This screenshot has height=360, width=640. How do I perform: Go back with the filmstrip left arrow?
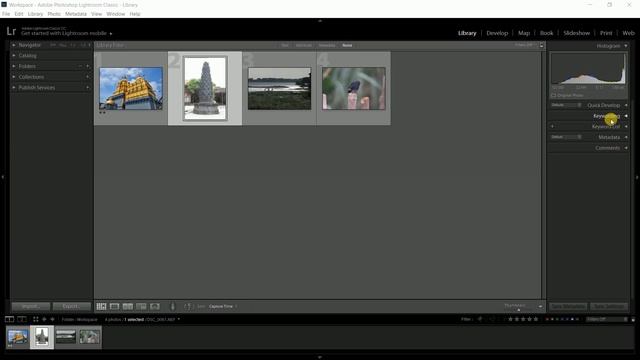coord(44,319)
